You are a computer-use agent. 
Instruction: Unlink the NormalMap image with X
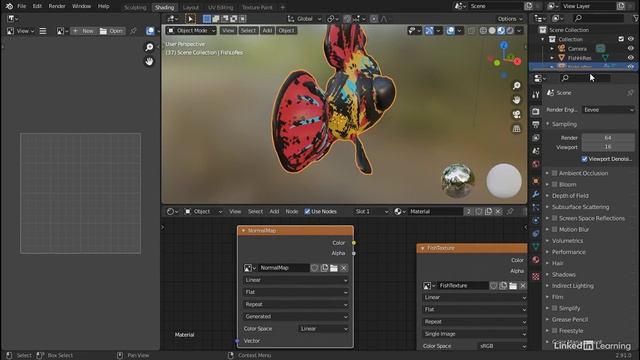pyautogui.click(x=344, y=268)
